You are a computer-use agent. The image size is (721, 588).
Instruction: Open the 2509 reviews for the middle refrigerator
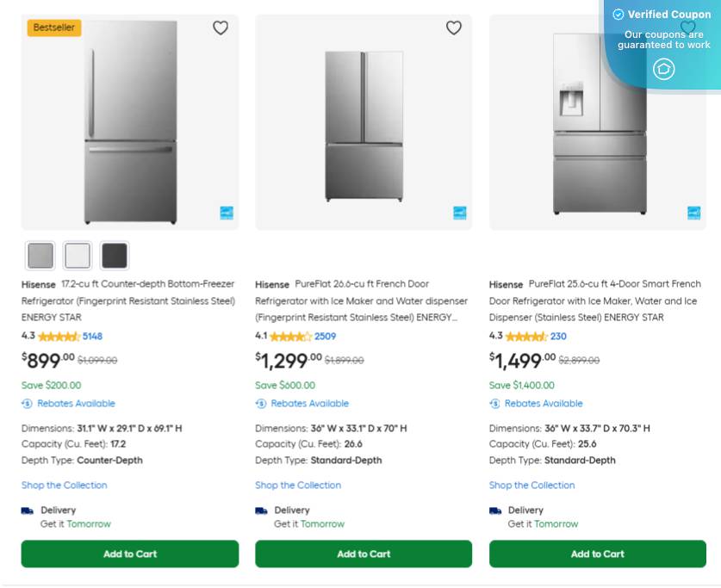point(325,336)
